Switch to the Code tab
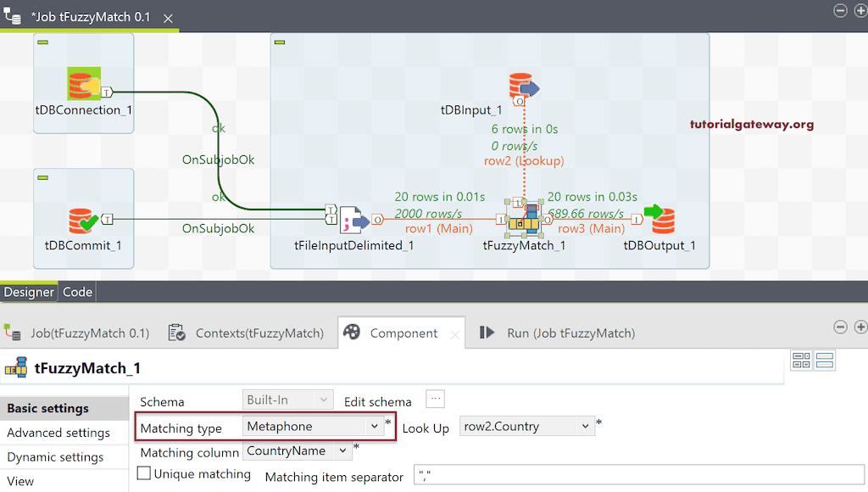Viewport: 868px width, 492px height. point(77,292)
